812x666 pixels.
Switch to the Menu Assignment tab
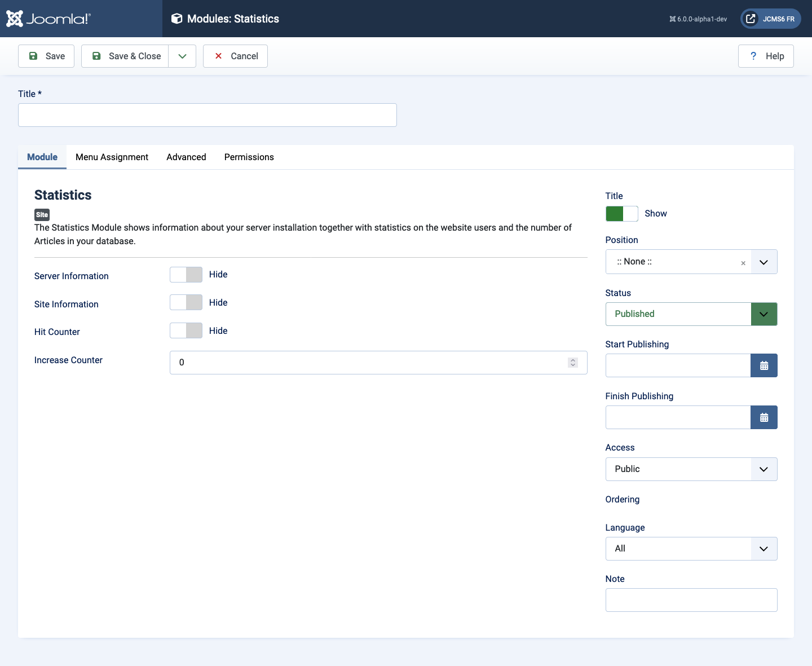pos(112,157)
